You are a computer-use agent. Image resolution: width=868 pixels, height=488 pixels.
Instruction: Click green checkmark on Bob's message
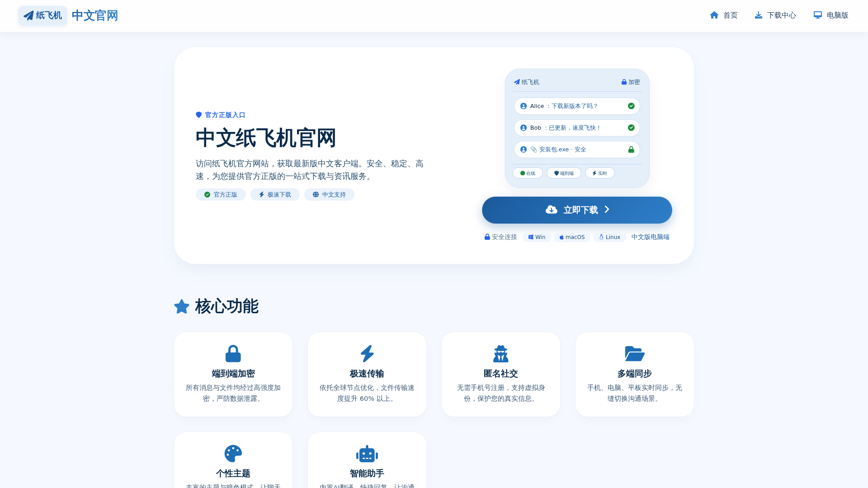click(x=631, y=128)
